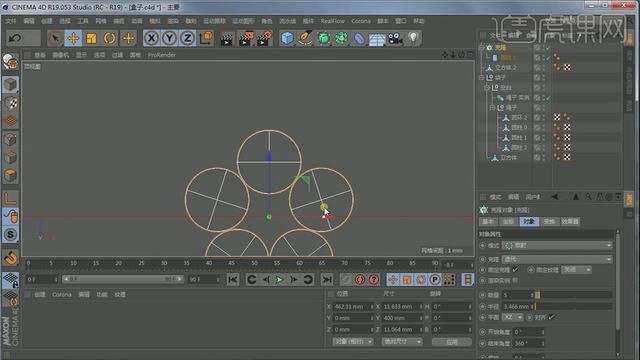Play animation forward
This screenshot has width=640, height=360.
[280, 280]
